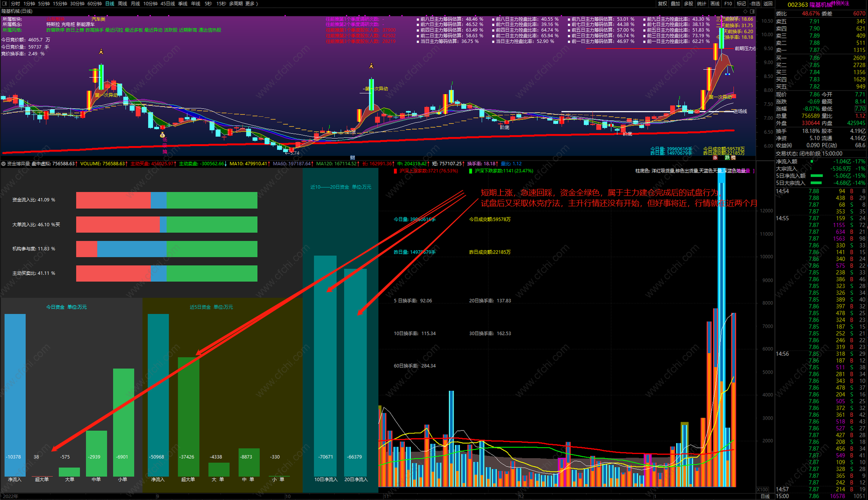The width and height of the screenshot is (868, 500).
Task: Click the 汽车类 sector link
Action: (x=98, y=19)
